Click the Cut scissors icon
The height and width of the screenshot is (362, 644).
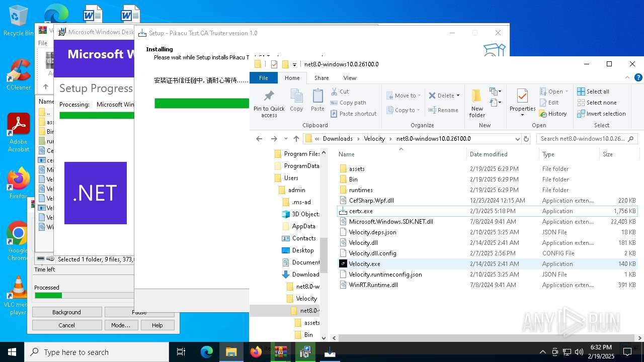click(x=334, y=92)
